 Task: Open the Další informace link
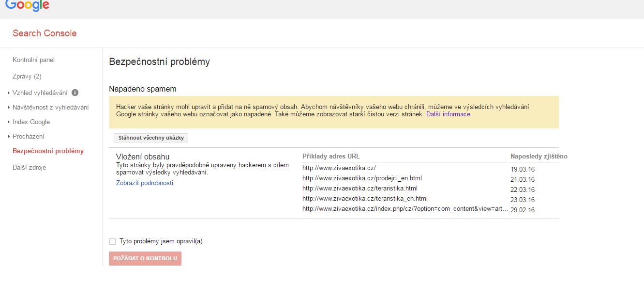448,114
